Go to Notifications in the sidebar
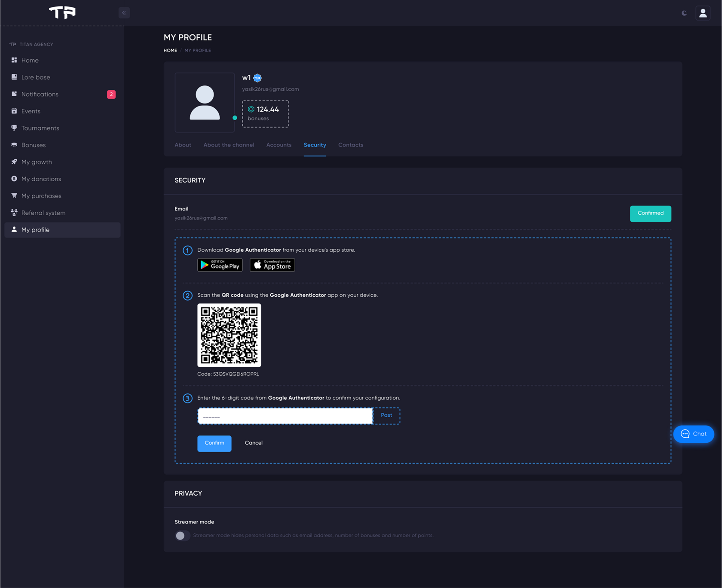The height and width of the screenshot is (588, 722). coord(62,94)
